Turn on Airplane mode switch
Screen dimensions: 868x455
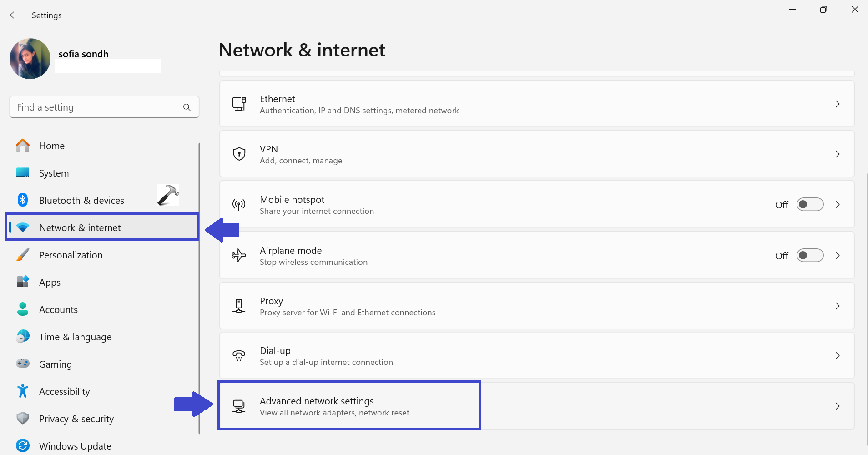[810, 256]
